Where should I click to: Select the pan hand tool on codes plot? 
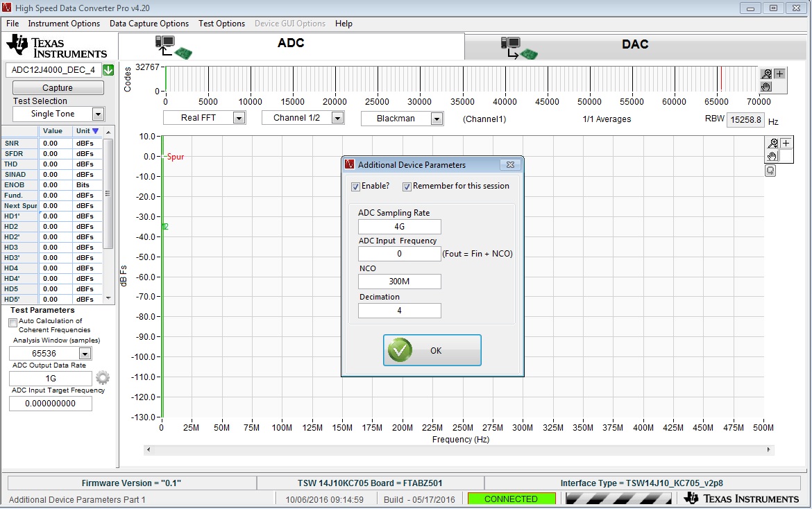click(766, 87)
